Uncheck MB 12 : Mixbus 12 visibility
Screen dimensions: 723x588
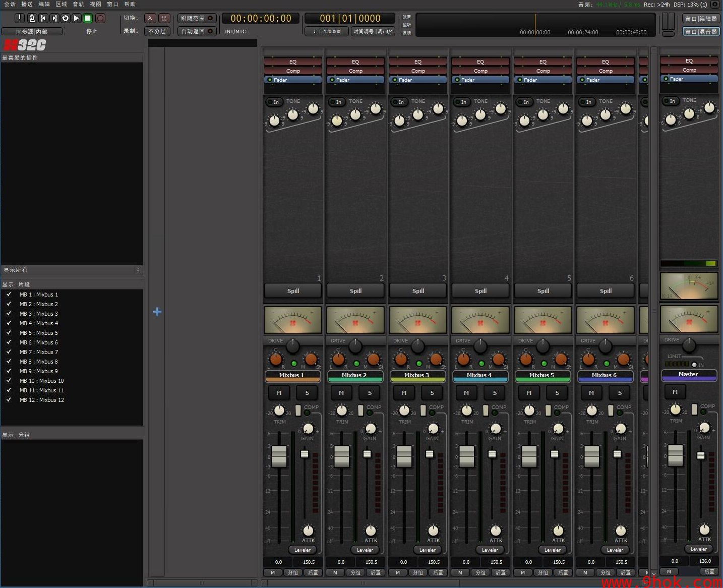tap(9, 399)
